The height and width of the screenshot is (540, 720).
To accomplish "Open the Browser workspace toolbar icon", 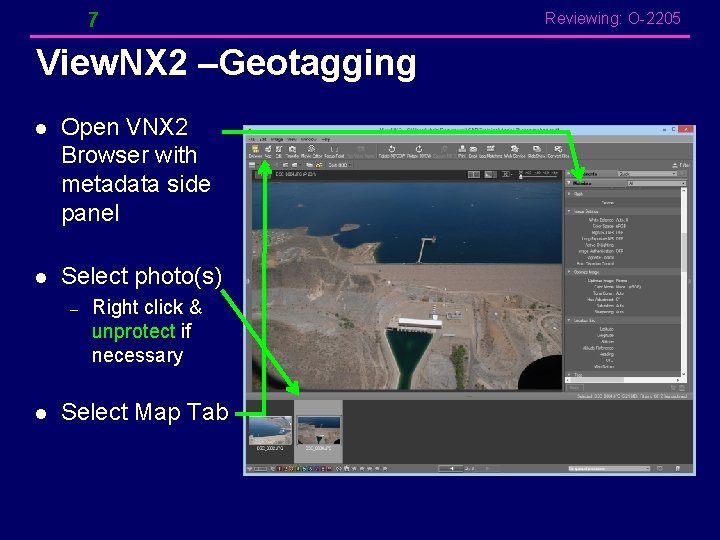I will (255, 152).
